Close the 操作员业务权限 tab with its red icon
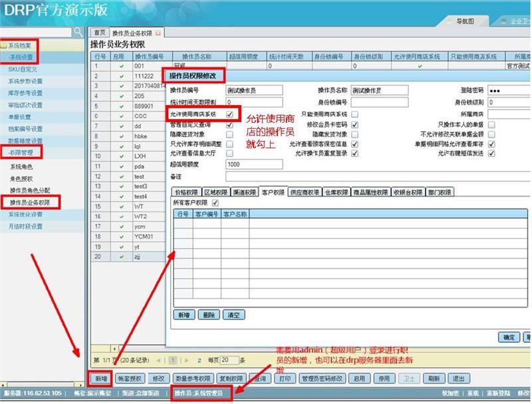The image size is (532, 404). (158, 33)
